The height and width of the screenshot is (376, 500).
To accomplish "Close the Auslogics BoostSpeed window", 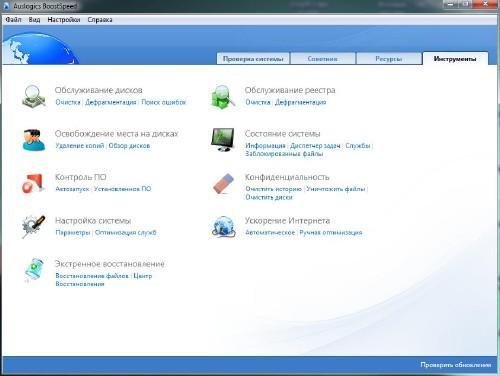I will pyautogui.click(x=485, y=4).
